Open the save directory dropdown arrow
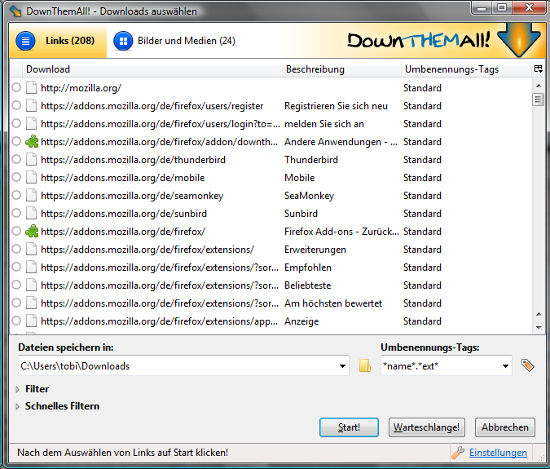This screenshot has width=550, height=469. [342, 366]
